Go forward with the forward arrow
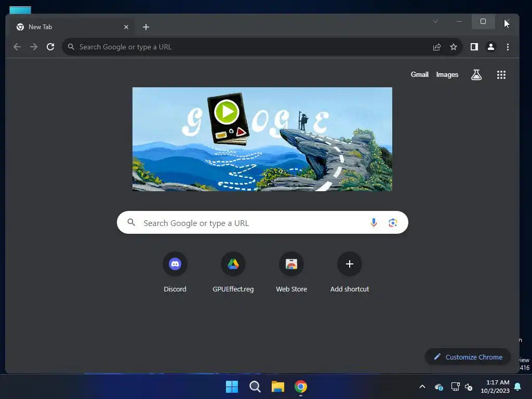 coord(34,47)
